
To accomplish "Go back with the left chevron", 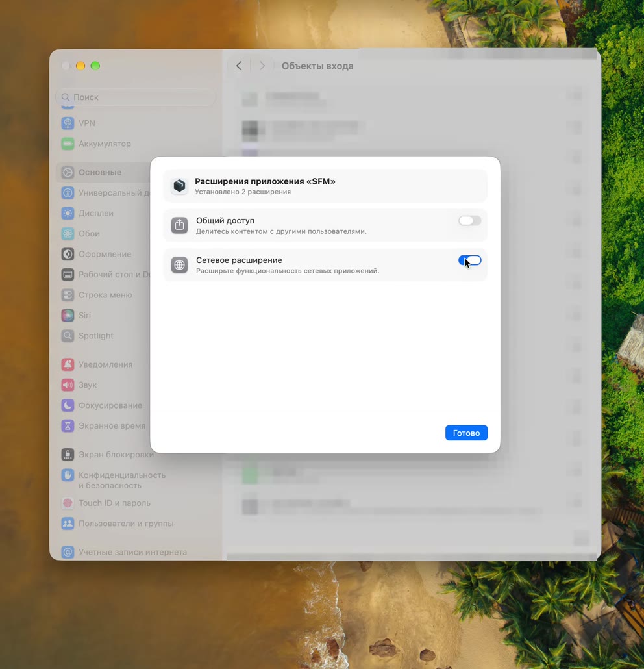I will point(240,66).
